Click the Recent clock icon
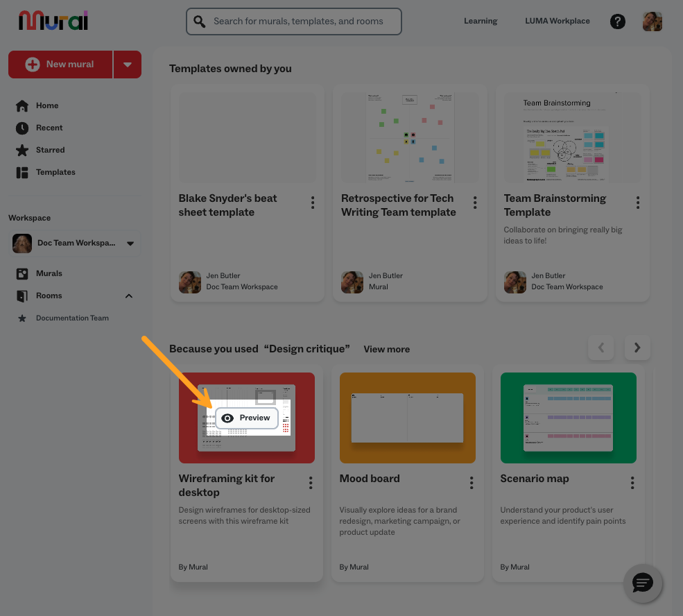The image size is (683, 616). [x=22, y=128]
